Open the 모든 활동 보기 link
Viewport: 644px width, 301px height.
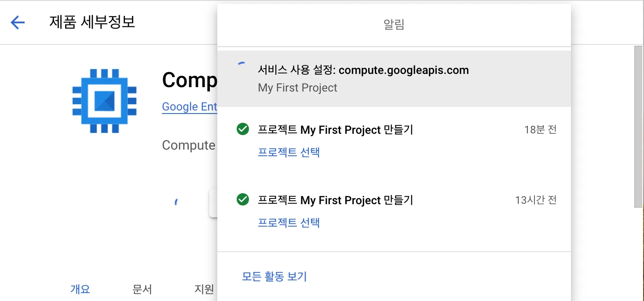[x=274, y=276]
